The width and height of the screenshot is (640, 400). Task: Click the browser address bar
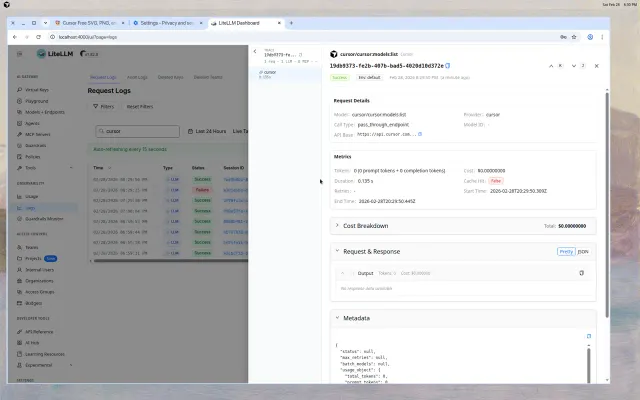[302, 37]
